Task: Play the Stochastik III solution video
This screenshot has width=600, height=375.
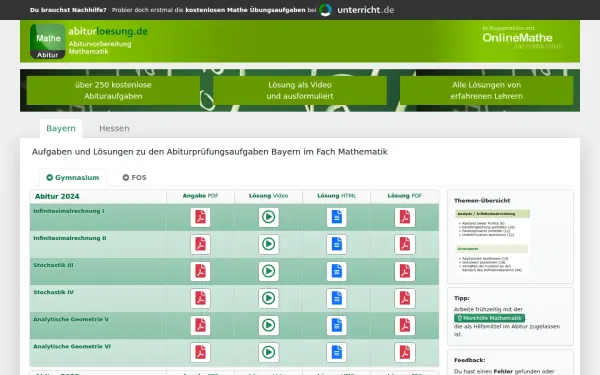Action: (268, 271)
